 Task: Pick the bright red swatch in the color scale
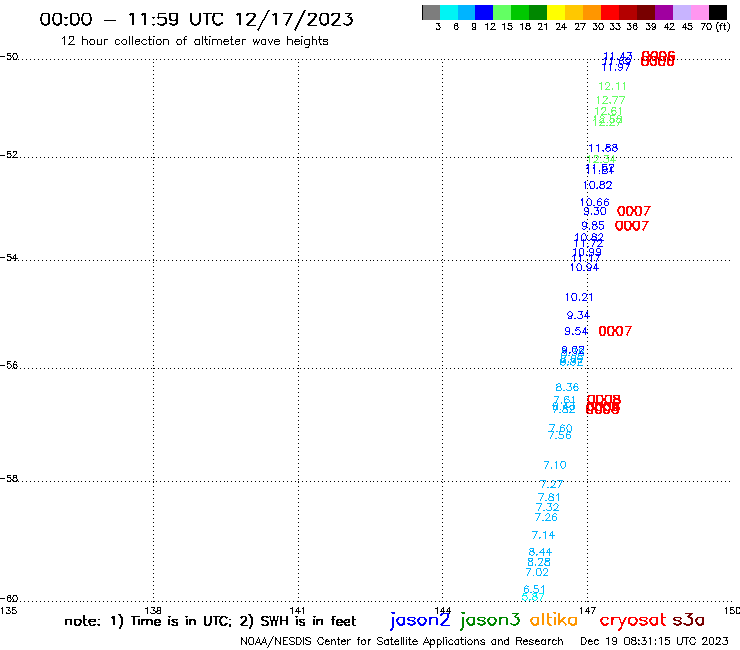[610, 12]
